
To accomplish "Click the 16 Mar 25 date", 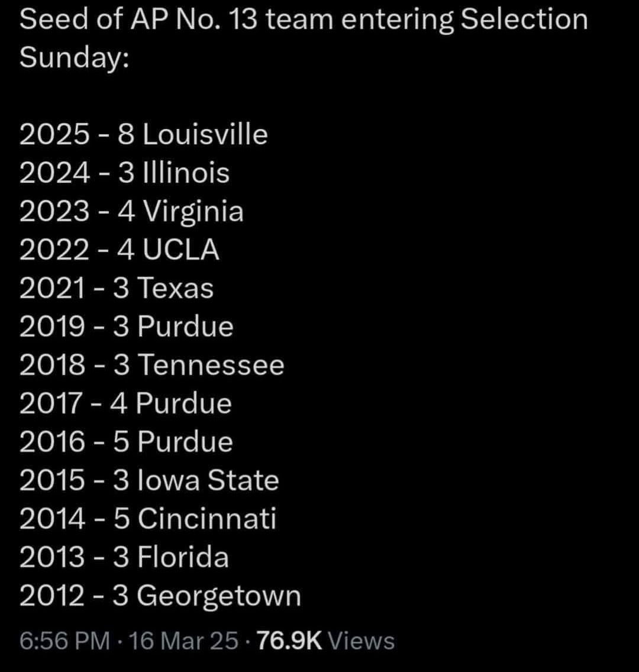I will (x=184, y=641).
